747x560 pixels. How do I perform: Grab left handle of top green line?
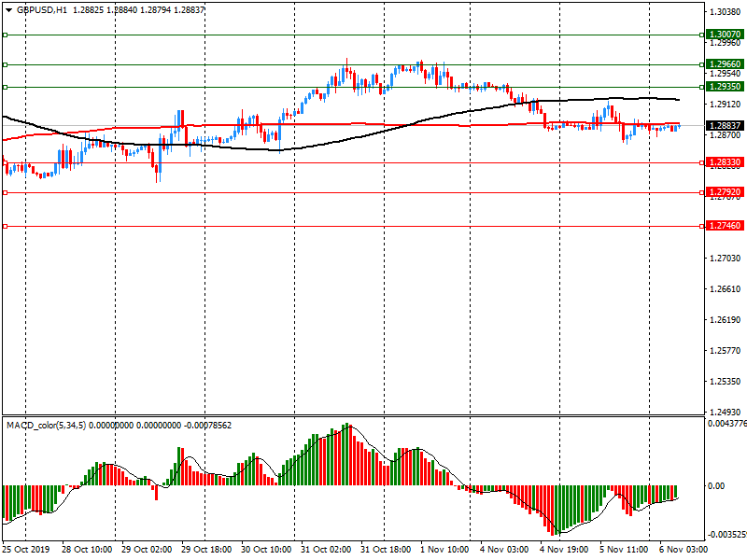pos(6,35)
